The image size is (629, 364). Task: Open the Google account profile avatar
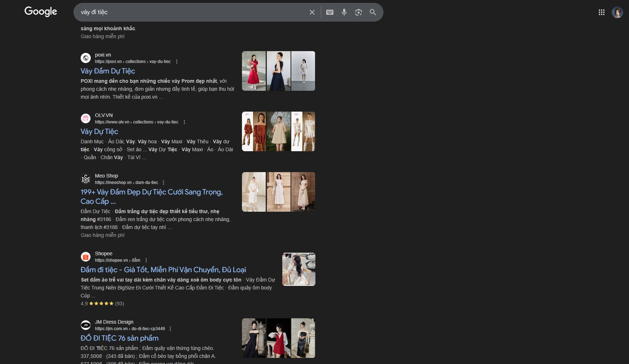[x=617, y=12]
